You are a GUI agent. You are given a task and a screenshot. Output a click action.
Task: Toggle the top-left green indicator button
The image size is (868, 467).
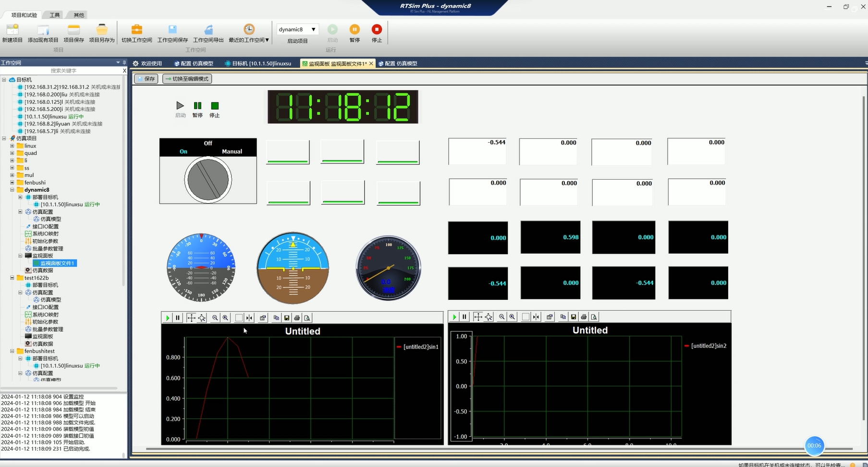tap(288, 152)
